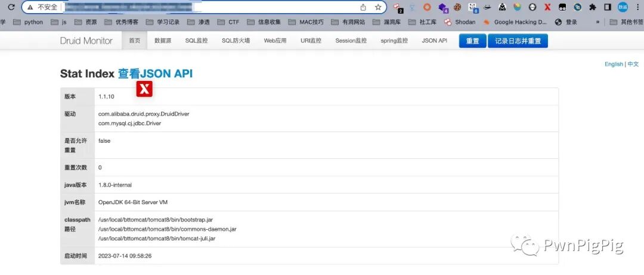Open the Shodan bookmark
Screen dimensions: 644x275
[460, 22]
